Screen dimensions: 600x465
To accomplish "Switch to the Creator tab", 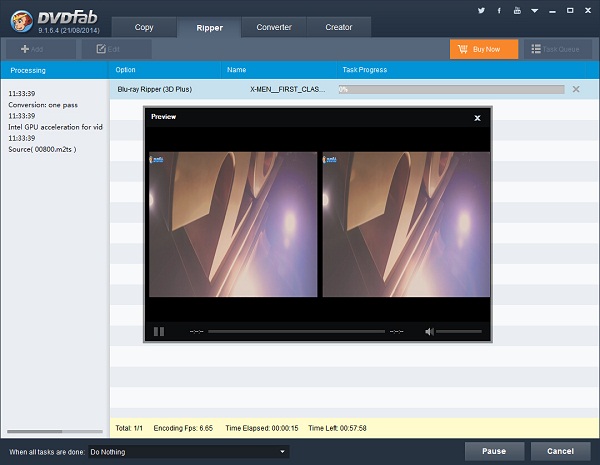I will [x=339, y=27].
